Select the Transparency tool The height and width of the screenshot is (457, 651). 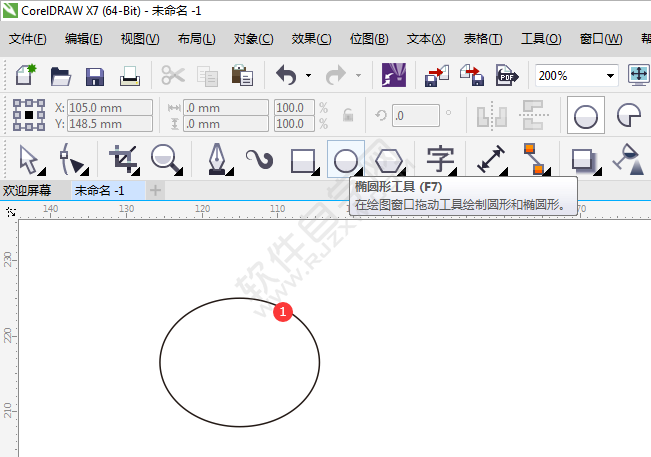(629, 160)
